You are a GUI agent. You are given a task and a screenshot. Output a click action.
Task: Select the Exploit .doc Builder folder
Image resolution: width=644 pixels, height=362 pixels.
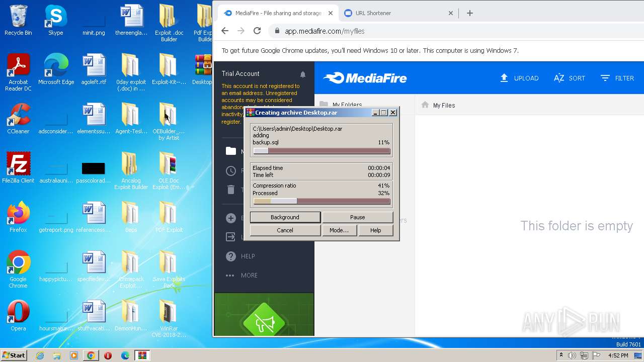pos(169,23)
